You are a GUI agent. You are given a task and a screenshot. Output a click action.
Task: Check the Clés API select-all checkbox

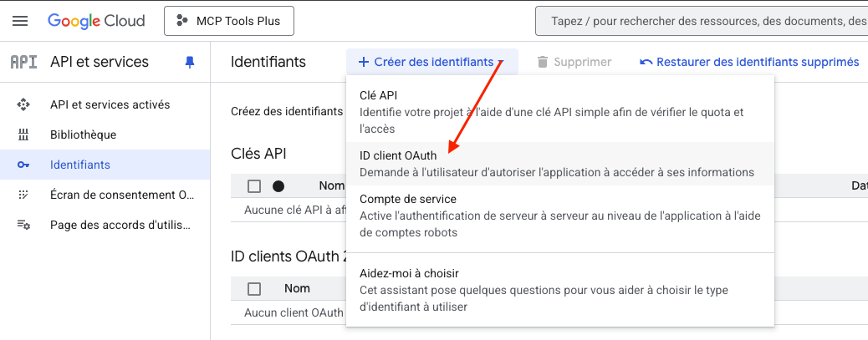click(254, 186)
